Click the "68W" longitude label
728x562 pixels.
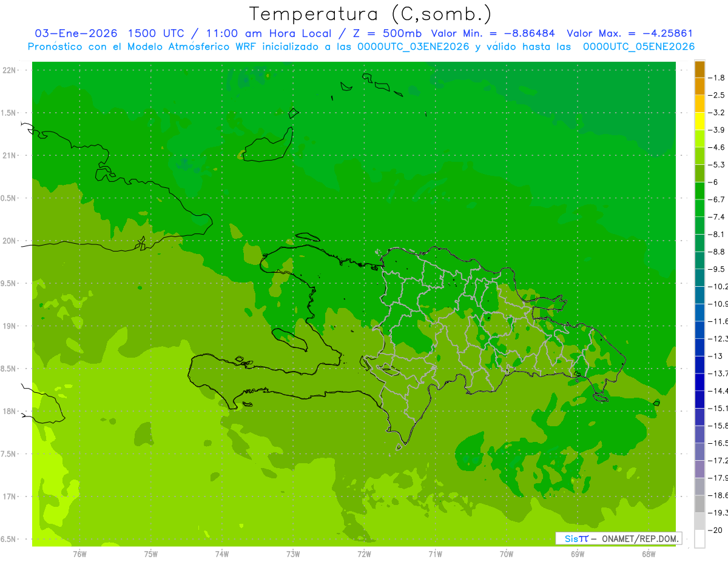coord(649,554)
